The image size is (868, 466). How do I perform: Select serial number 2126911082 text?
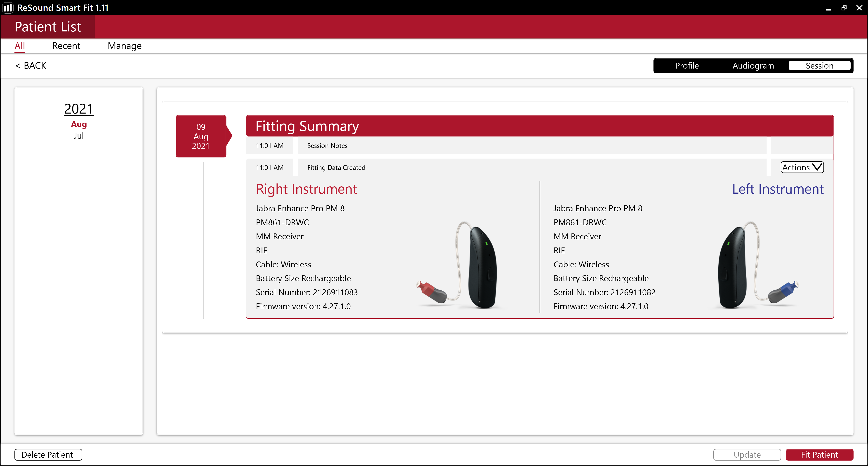(x=633, y=292)
